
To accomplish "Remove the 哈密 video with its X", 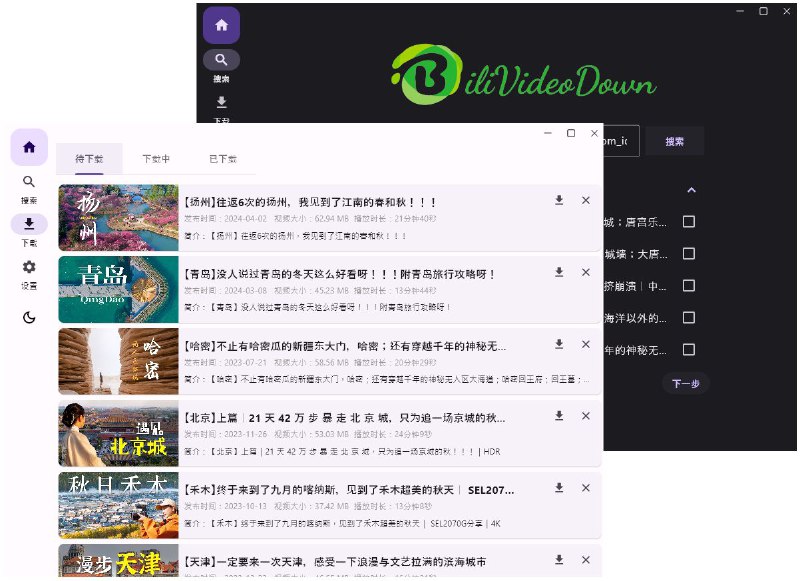I will [x=585, y=344].
